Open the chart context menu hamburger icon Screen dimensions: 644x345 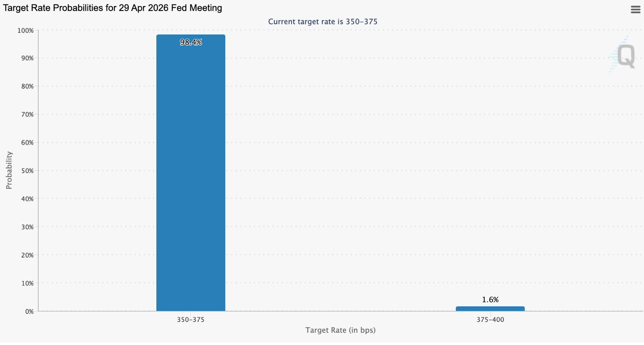point(635,9)
